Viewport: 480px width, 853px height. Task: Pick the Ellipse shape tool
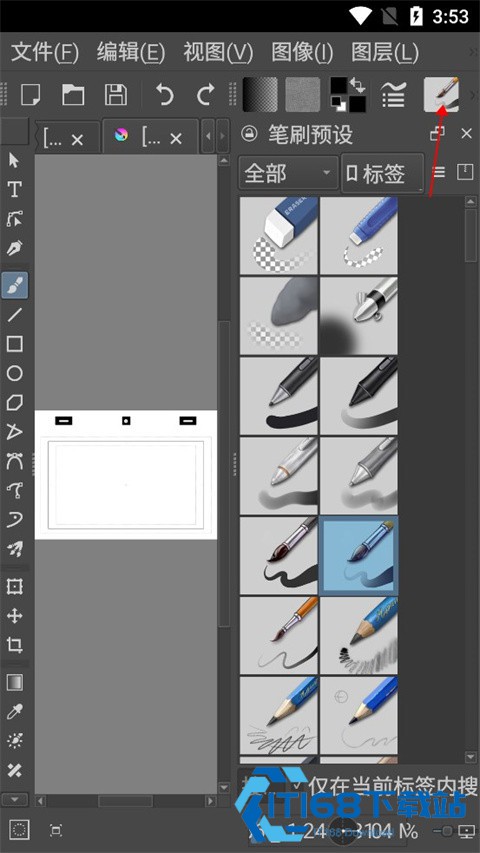coord(14,373)
